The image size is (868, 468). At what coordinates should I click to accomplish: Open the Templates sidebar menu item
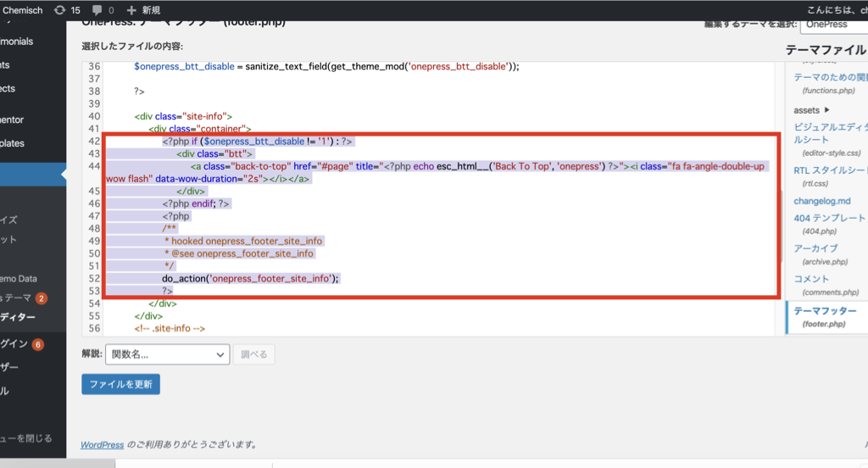pos(12,143)
